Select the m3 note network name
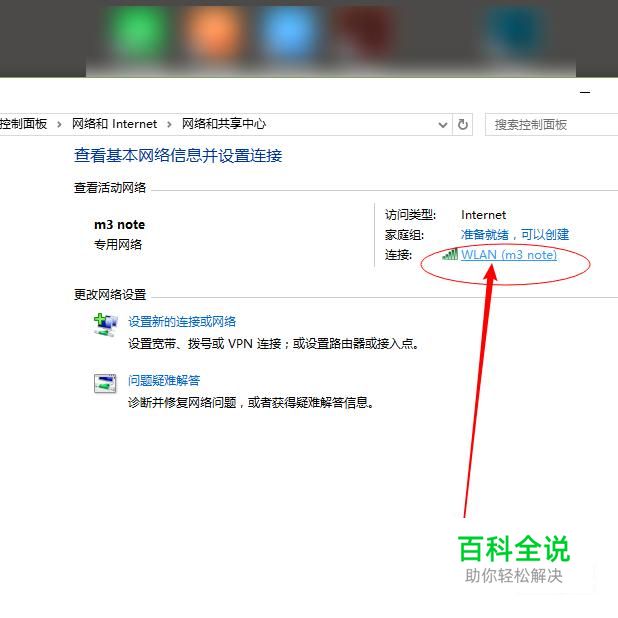 point(119,225)
